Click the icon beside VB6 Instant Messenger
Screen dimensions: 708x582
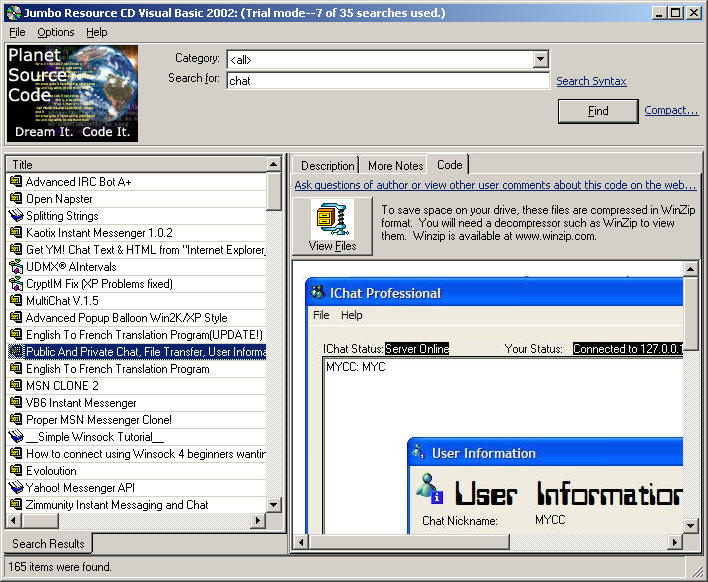click(16, 402)
